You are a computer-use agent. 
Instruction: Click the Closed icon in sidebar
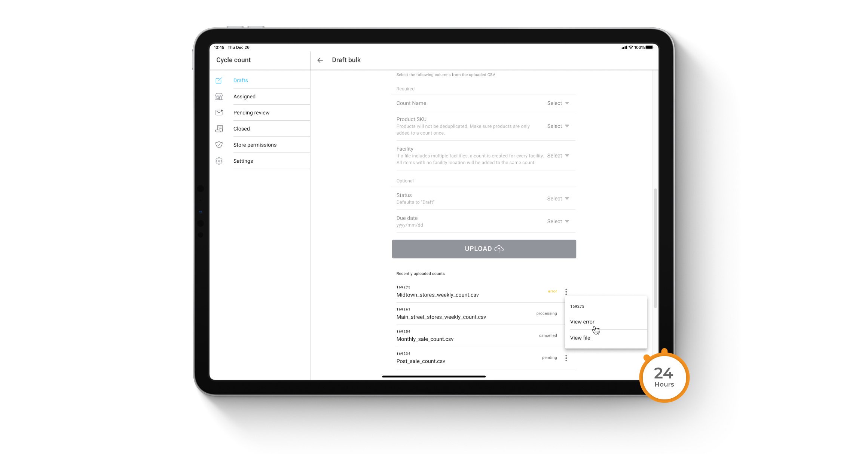point(220,128)
